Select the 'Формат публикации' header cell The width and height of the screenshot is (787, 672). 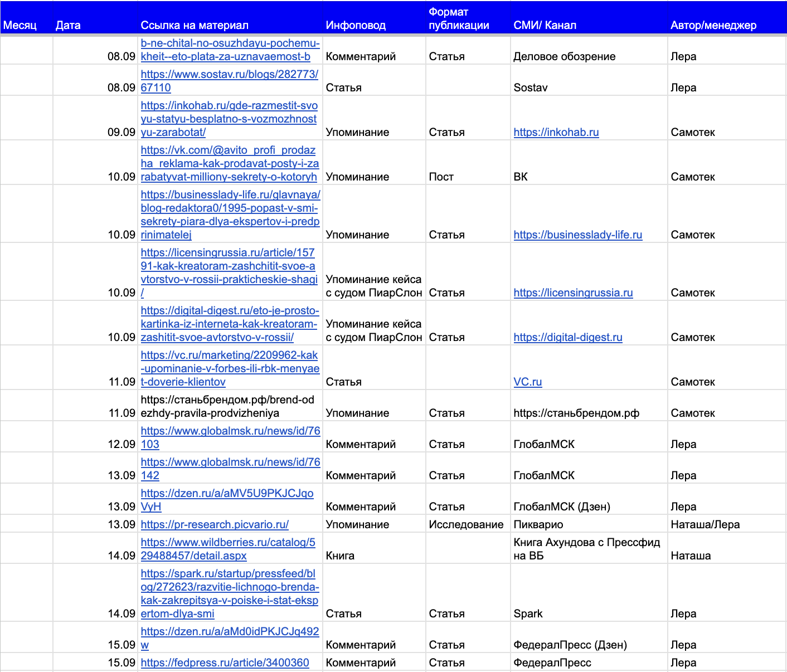tap(468, 18)
